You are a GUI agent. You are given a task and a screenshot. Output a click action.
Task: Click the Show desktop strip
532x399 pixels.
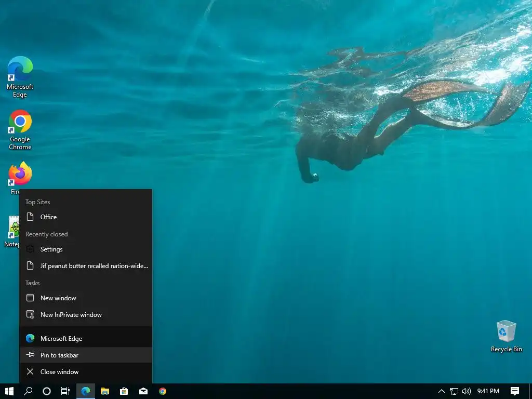point(530,391)
